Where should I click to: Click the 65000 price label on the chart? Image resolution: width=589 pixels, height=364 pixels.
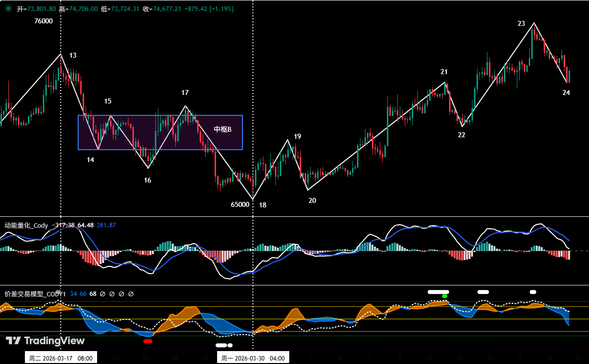click(x=240, y=204)
